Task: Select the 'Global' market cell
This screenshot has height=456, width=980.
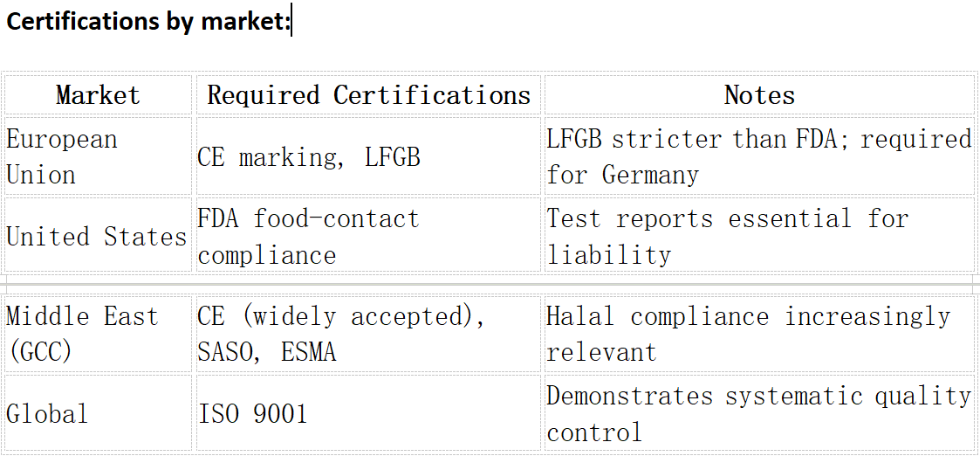Action: pos(98,413)
